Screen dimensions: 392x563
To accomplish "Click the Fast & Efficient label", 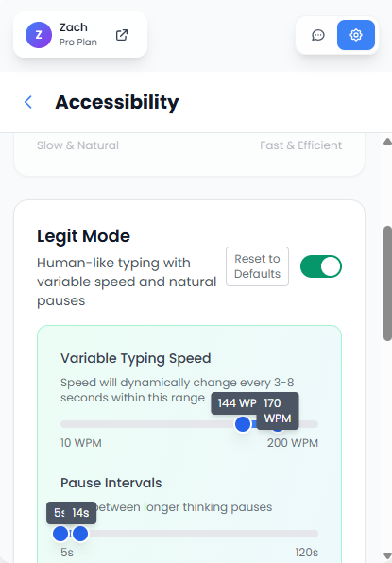I will [x=300, y=145].
